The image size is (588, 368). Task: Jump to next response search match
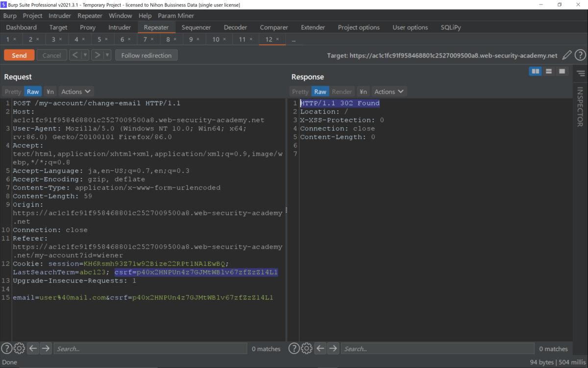point(333,348)
